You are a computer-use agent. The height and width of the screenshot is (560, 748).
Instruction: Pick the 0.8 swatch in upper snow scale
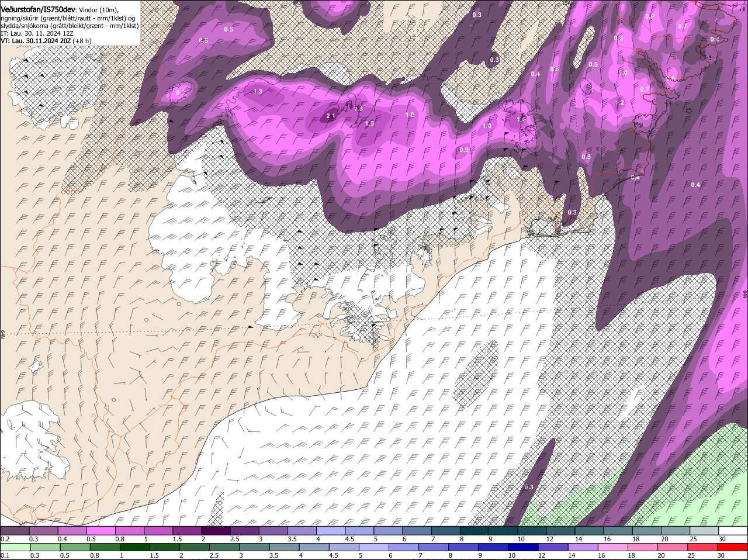click(x=129, y=531)
